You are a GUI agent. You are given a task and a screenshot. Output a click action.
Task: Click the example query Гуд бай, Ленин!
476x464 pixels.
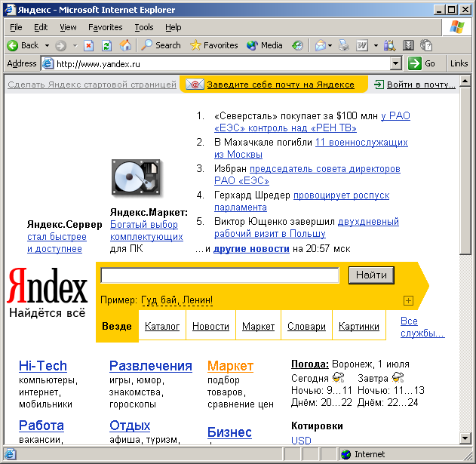tap(177, 300)
